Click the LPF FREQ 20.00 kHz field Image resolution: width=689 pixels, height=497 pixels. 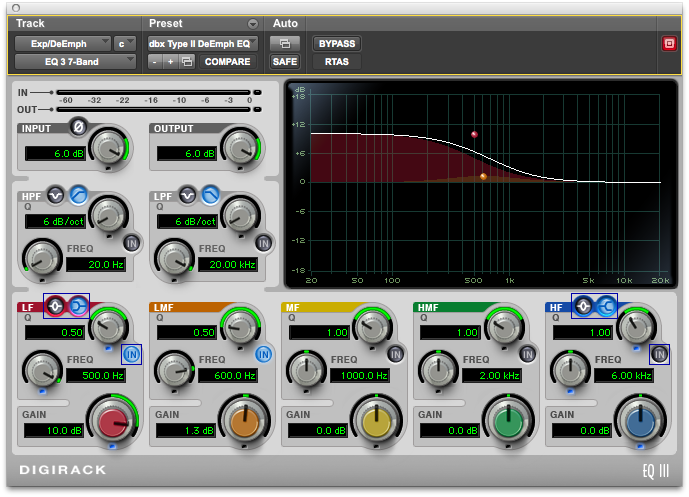(x=228, y=265)
